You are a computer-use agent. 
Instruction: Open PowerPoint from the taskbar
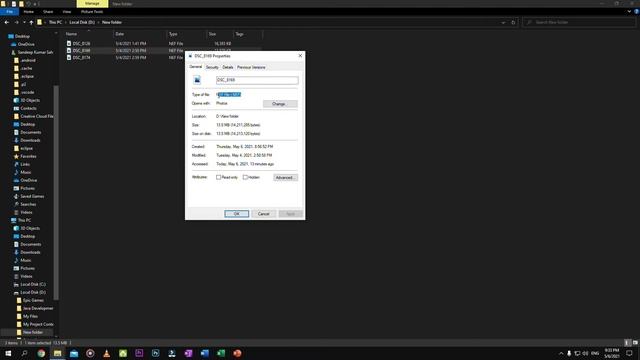[237, 353]
